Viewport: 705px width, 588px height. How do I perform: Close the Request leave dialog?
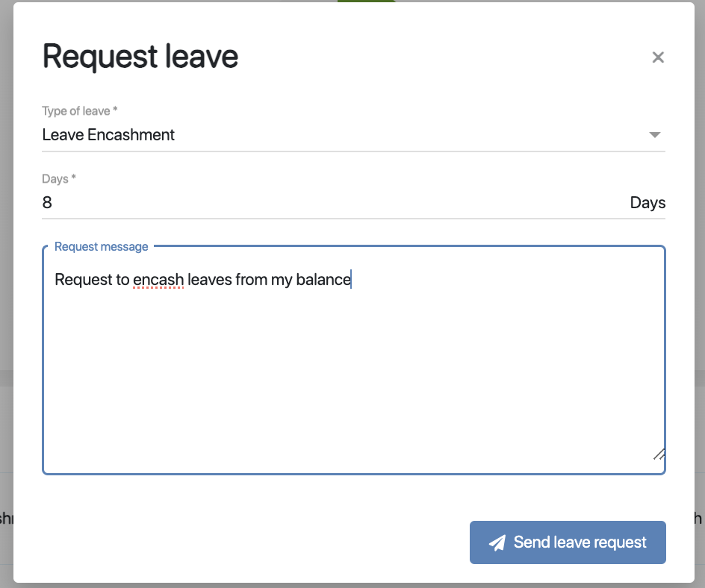(658, 57)
